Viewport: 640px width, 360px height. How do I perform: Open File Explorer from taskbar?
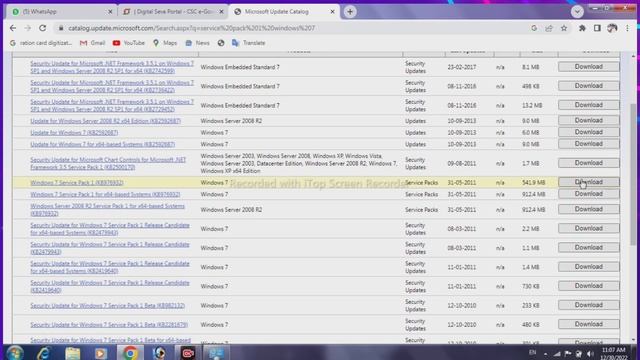click(x=73, y=353)
